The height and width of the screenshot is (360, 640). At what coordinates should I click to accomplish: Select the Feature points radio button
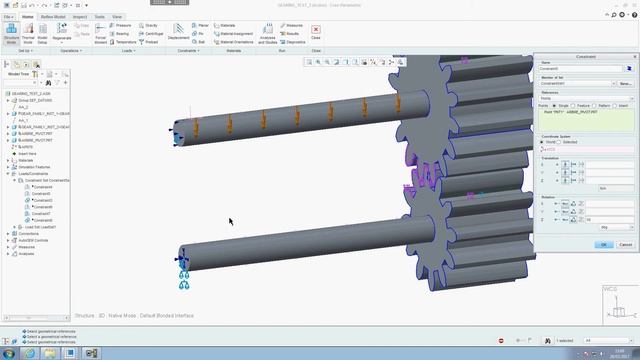tap(573, 106)
